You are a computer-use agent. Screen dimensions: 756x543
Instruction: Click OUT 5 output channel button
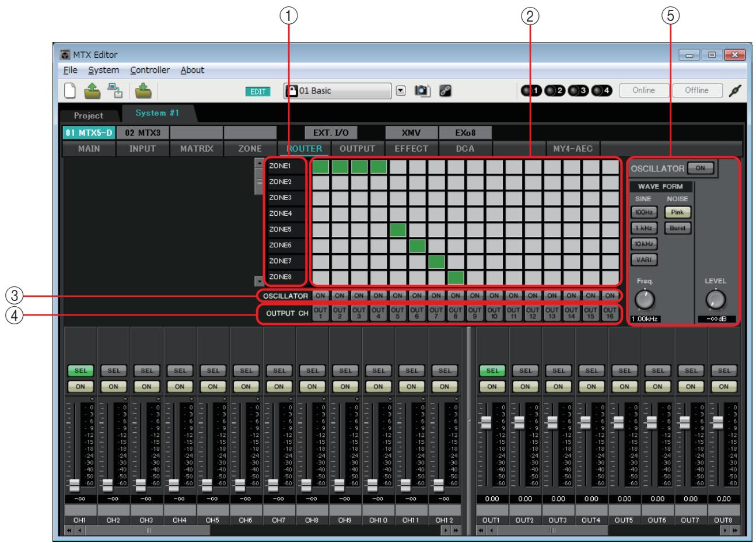pyautogui.click(x=397, y=314)
